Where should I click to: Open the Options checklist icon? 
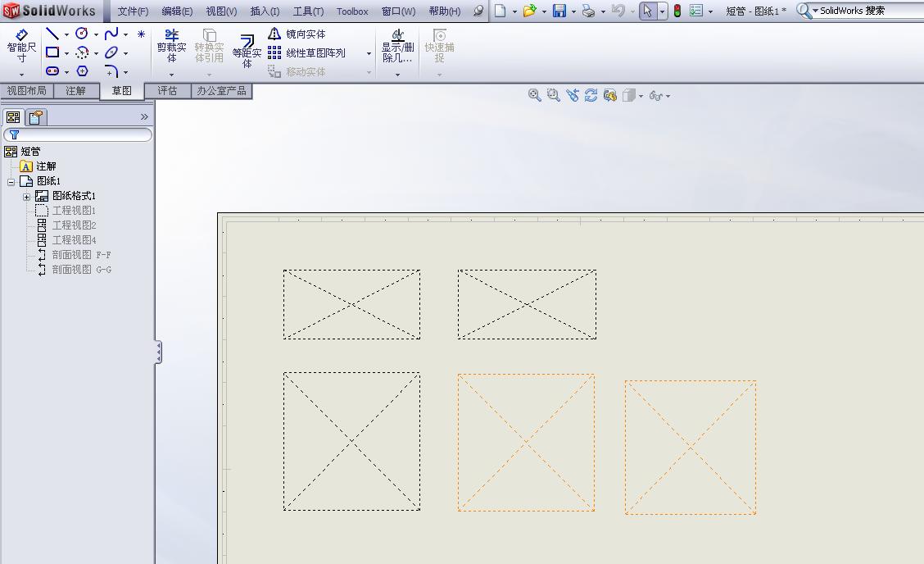coord(696,11)
